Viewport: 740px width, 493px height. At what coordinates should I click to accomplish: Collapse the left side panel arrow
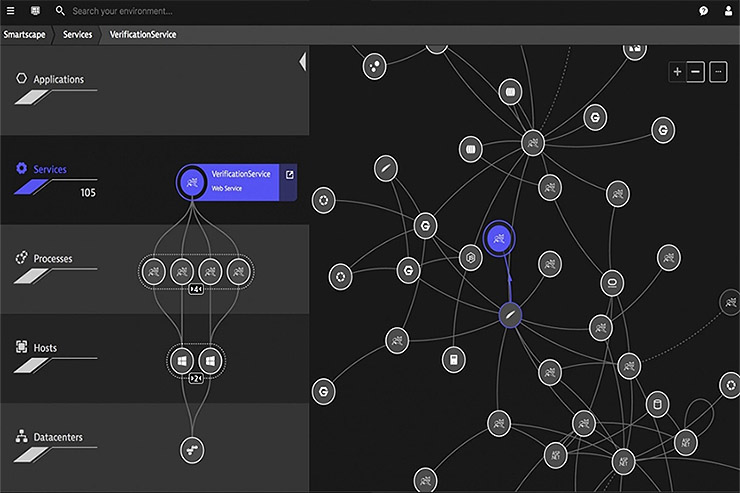[x=303, y=62]
